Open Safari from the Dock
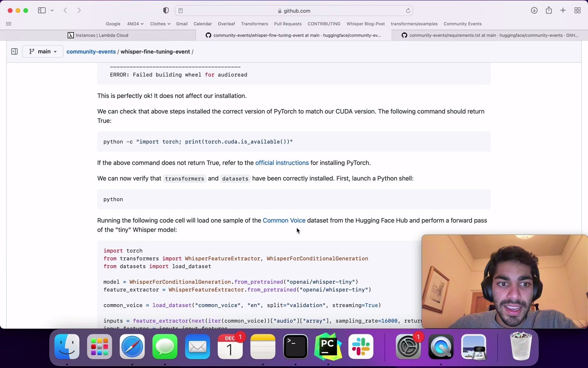The height and width of the screenshot is (368, 588). pyautogui.click(x=132, y=347)
